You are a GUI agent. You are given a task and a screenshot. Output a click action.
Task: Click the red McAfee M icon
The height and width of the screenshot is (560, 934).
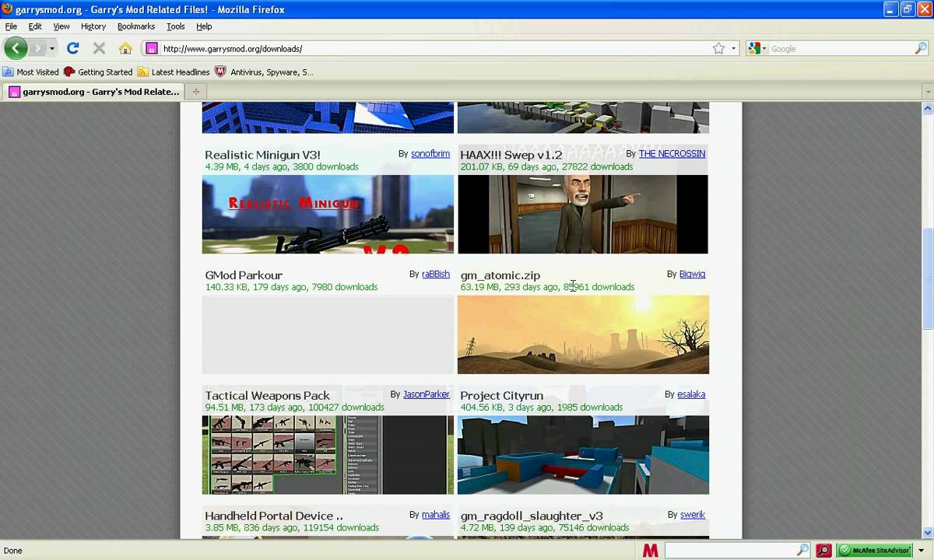coord(650,550)
